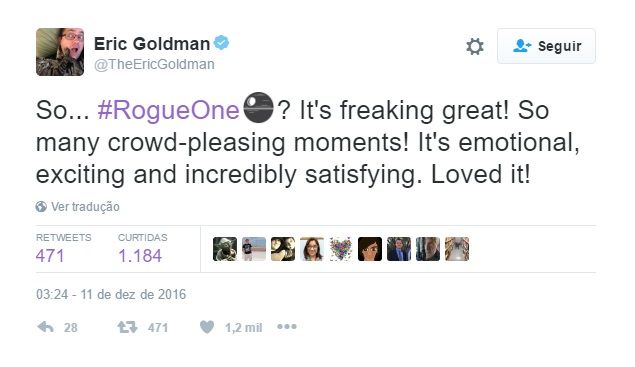
Task: Like the tweet with heart icon
Action: 207,327
